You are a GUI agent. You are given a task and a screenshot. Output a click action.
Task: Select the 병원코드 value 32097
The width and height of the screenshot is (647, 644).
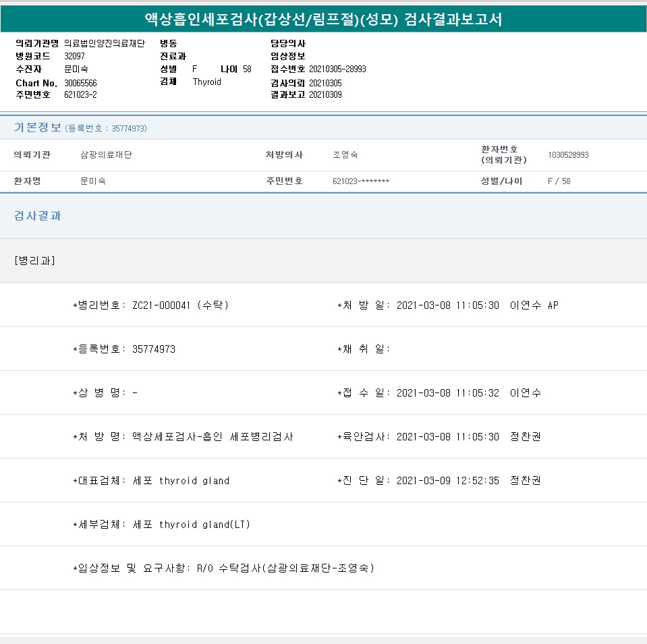click(75, 56)
